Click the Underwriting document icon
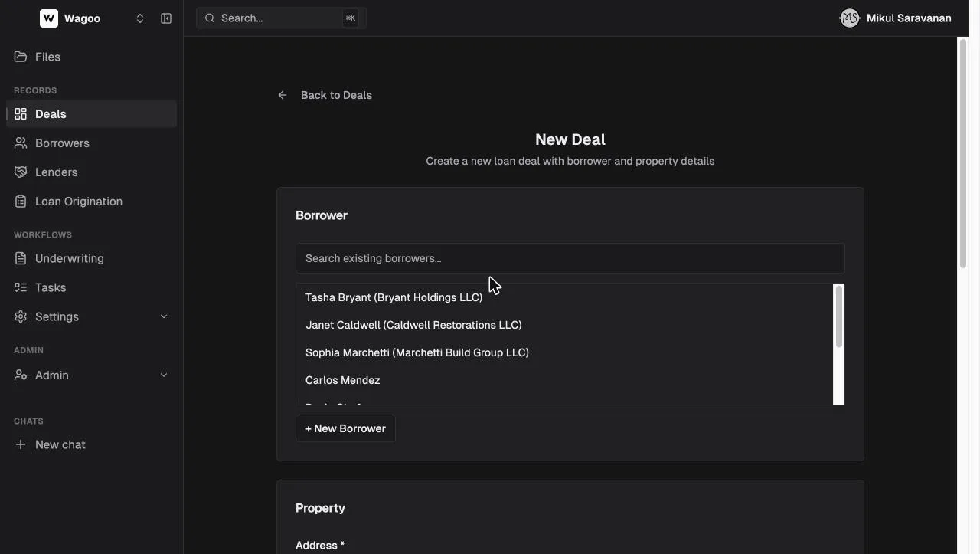This screenshot has height=554, width=980. pyautogui.click(x=21, y=258)
